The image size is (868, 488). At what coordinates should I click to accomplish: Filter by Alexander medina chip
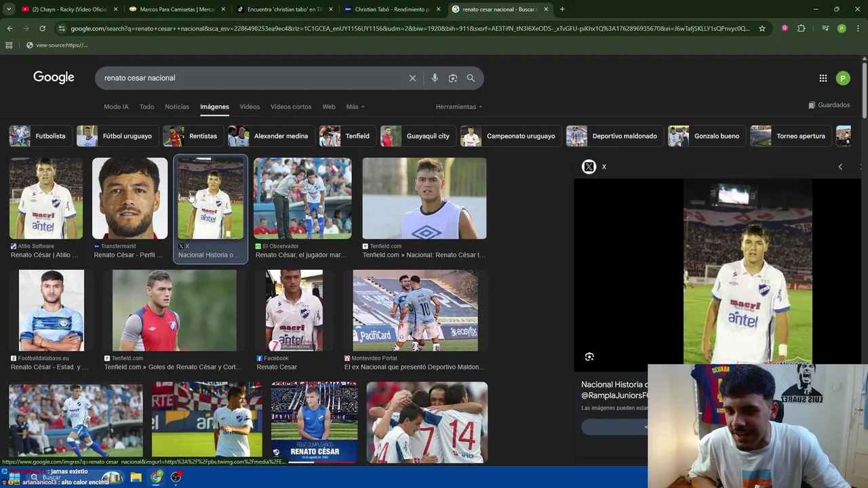click(x=271, y=136)
